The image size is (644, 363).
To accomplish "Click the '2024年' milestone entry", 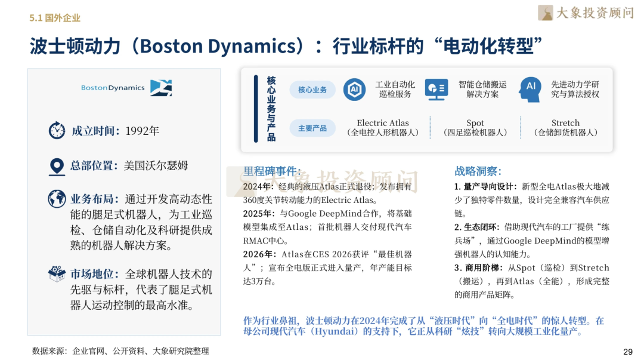I will point(327,193).
